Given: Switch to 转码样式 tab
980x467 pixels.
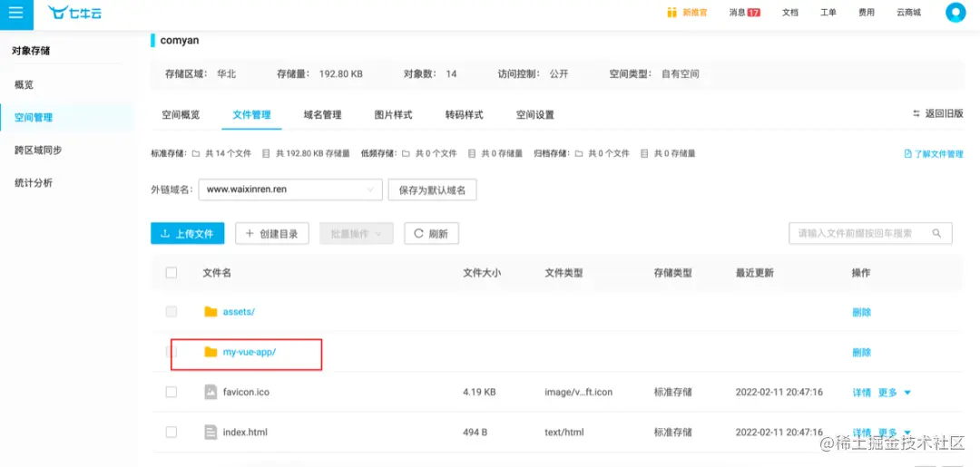Looking at the screenshot, I should (465, 115).
